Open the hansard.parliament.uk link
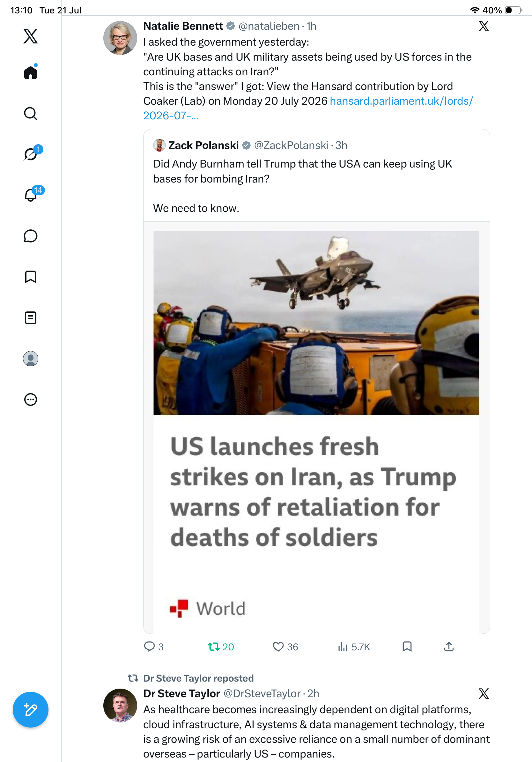The height and width of the screenshot is (762, 532). [x=308, y=108]
